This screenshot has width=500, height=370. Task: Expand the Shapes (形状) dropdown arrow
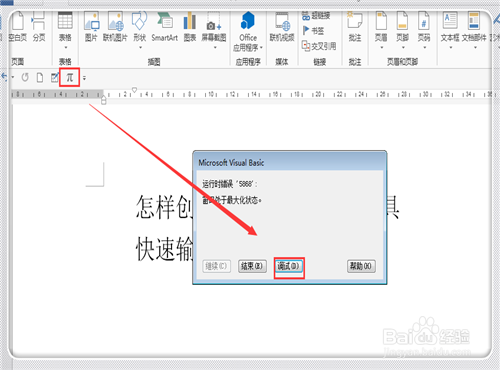140,47
